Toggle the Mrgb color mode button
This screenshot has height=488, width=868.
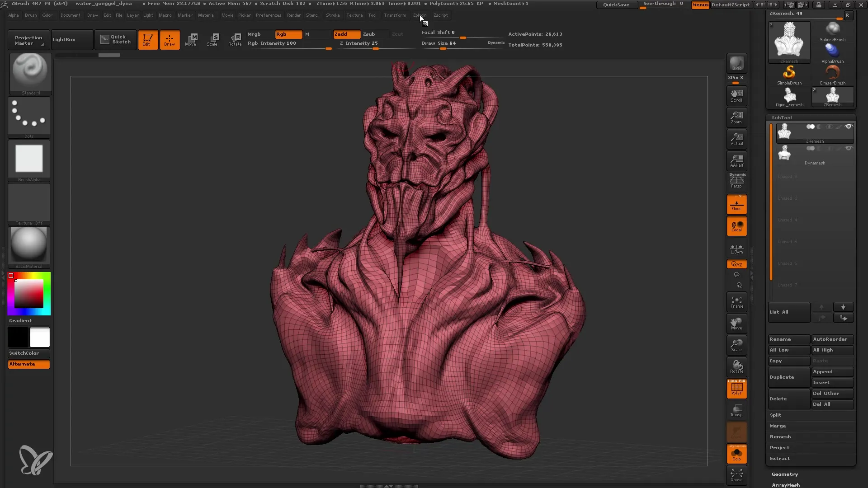point(254,34)
